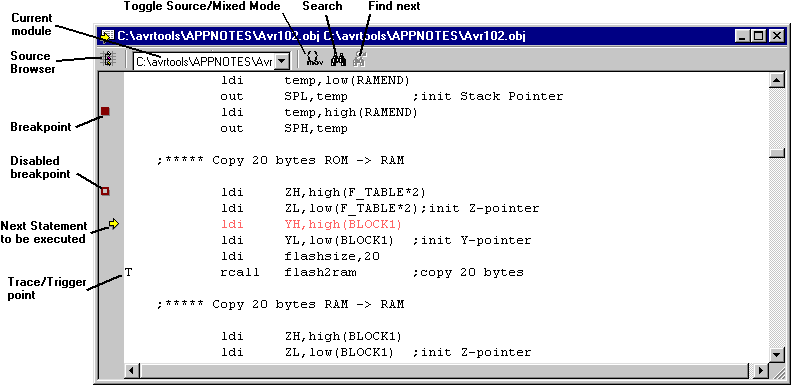This screenshot has height=385, width=791.
Task: Open the current module dropdown arrow
Action: (x=283, y=62)
